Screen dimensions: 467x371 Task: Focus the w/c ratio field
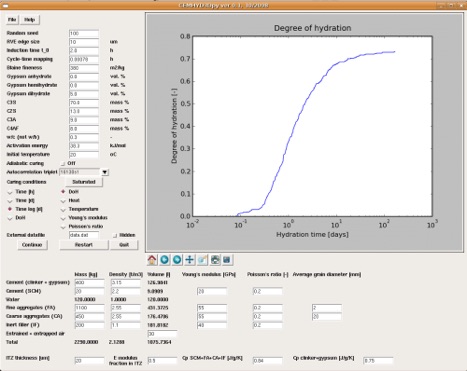click(84, 137)
